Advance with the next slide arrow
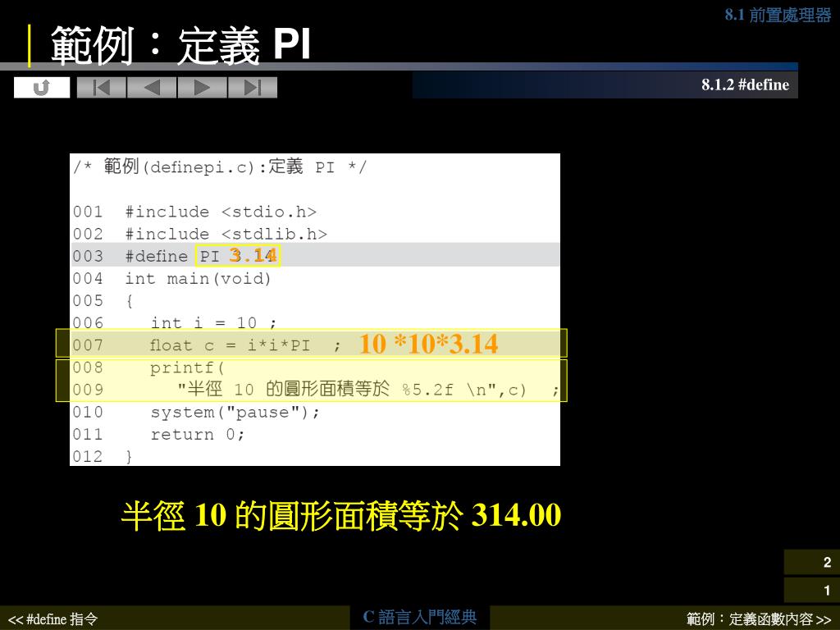The width and height of the screenshot is (840, 630). pyautogui.click(x=203, y=87)
